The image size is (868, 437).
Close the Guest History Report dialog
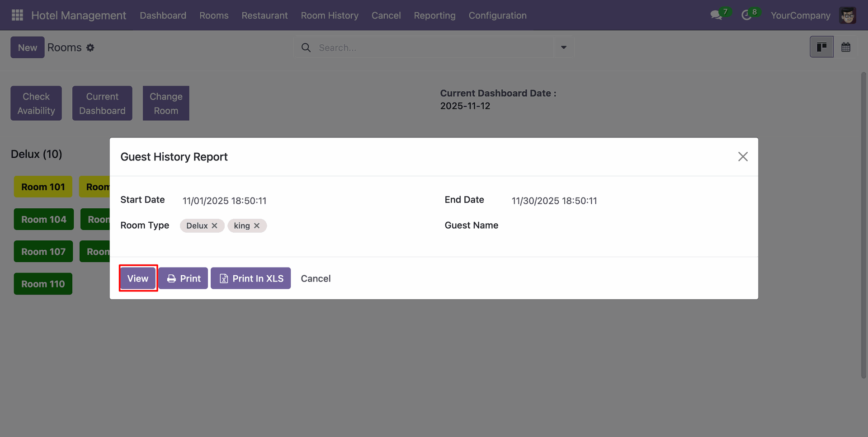pos(742,157)
